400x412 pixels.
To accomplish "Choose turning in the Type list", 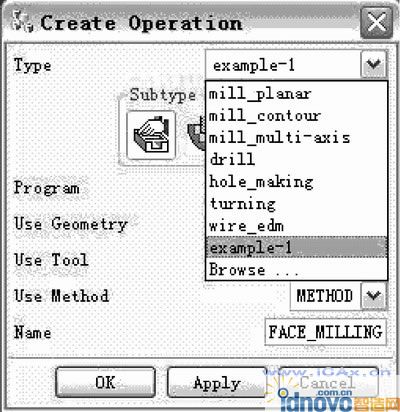I will pyautogui.click(x=296, y=204).
